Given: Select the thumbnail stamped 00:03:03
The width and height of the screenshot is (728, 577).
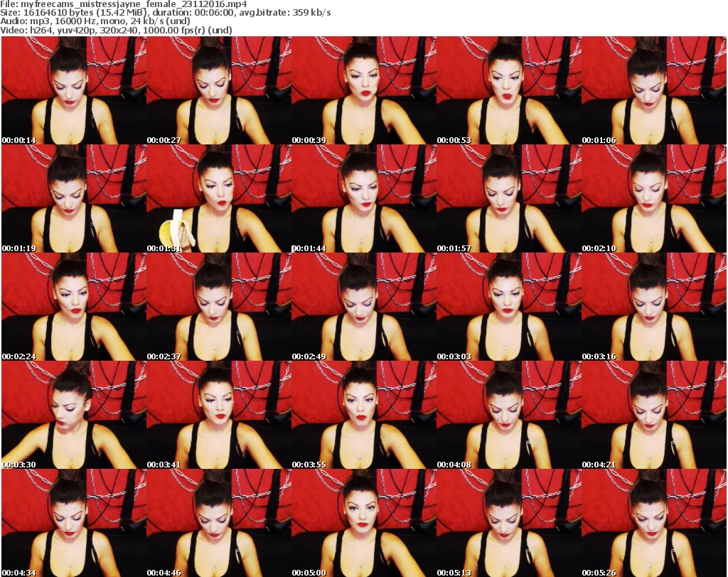Looking at the screenshot, I should [509, 307].
